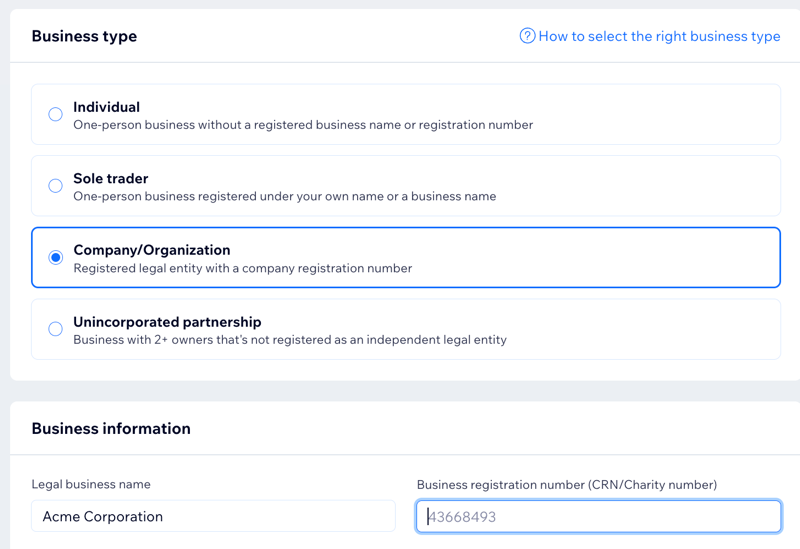Click the "Business with 2+ owners" description
This screenshot has height=549, width=800.
click(289, 340)
